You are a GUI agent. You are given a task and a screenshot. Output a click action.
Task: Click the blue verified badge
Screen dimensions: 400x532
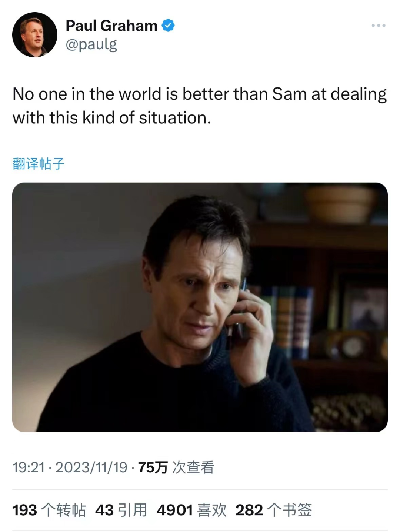[x=168, y=26]
